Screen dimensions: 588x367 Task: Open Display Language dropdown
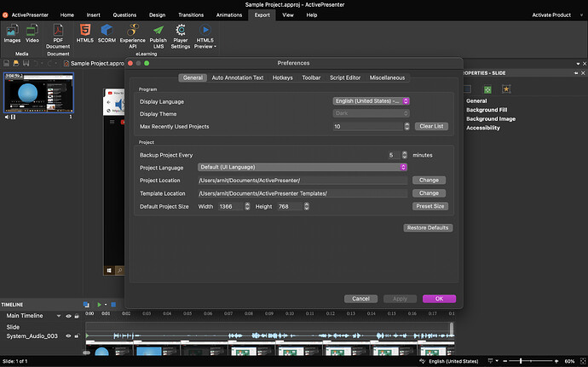coord(371,101)
